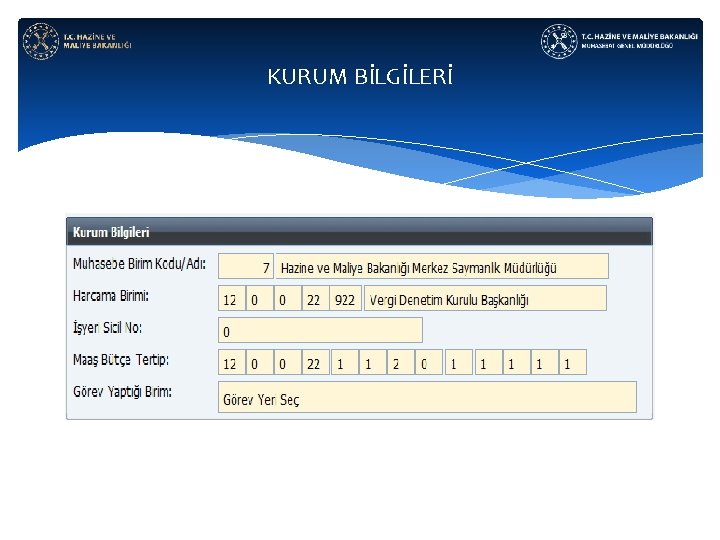Click Harcama Birimi code field showing 922
The width and height of the screenshot is (720, 540).
345,298
